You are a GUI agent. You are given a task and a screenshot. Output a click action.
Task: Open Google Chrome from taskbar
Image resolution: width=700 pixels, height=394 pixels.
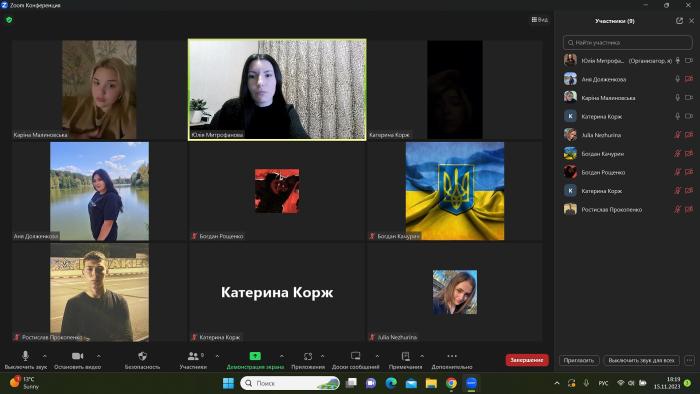pos(451,383)
